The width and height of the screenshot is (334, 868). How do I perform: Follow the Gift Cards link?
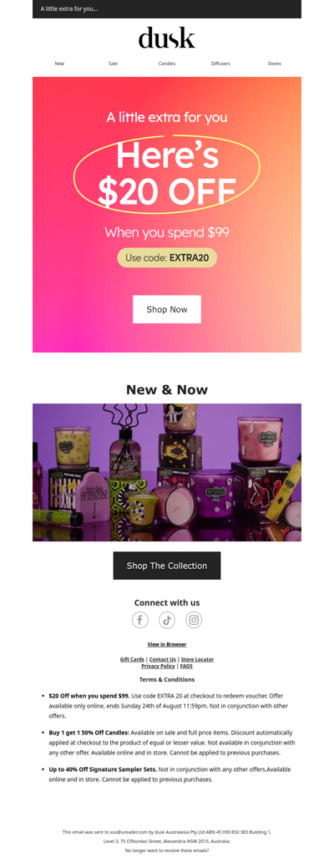click(x=132, y=659)
